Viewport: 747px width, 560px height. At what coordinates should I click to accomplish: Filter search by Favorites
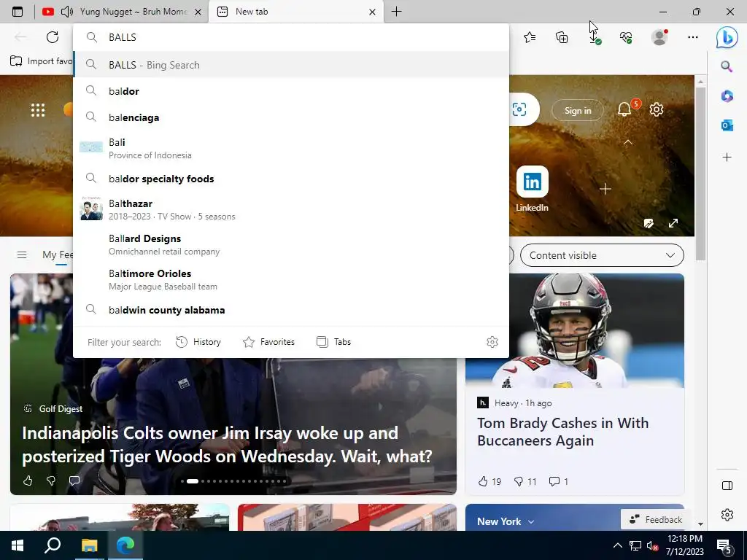click(x=268, y=342)
